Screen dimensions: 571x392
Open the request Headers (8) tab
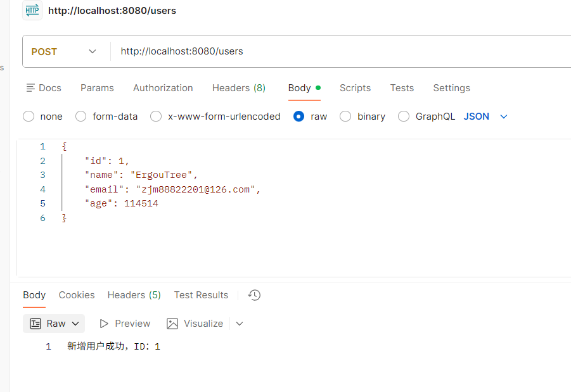238,88
